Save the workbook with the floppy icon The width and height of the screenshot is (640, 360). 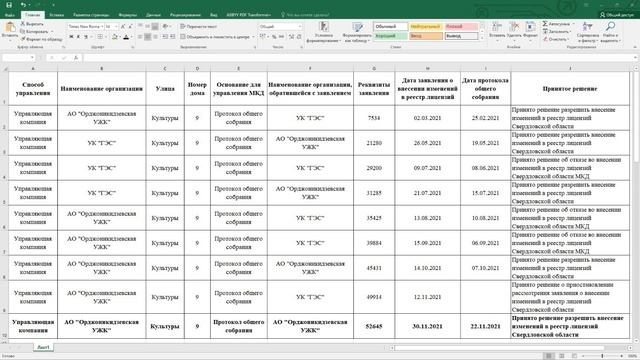point(9,5)
